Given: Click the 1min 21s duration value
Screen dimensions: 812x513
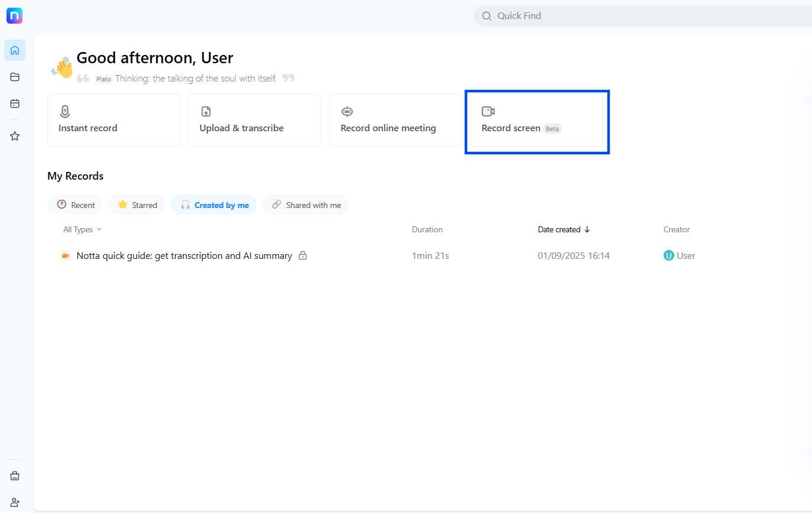Looking at the screenshot, I should (x=431, y=256).
